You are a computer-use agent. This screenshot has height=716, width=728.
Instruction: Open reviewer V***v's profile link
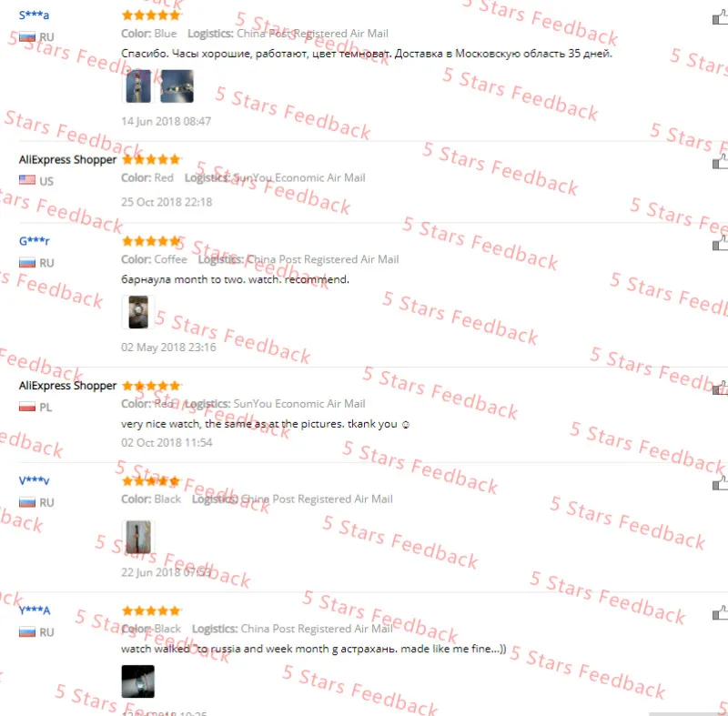[x=34, y=480]
